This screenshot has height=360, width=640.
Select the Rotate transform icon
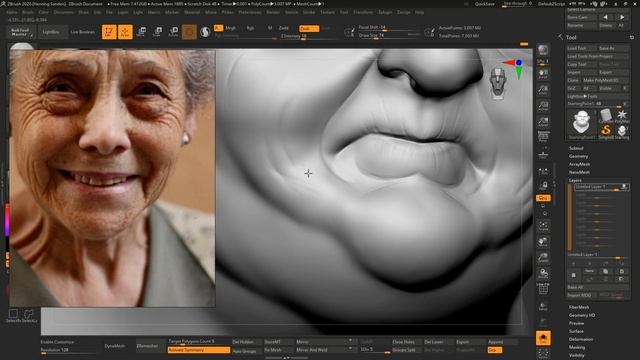tap(173, 32)
